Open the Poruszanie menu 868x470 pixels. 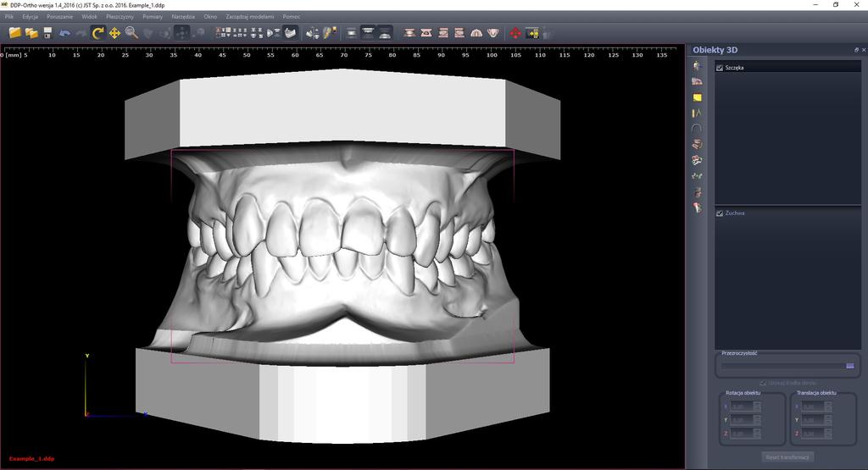coord(60,17)
